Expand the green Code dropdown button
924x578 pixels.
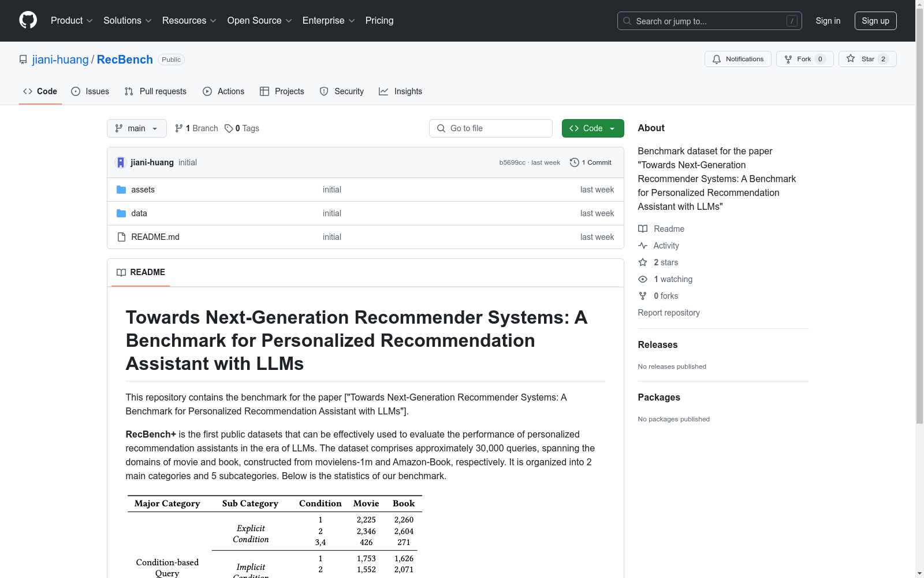point(593,128)
